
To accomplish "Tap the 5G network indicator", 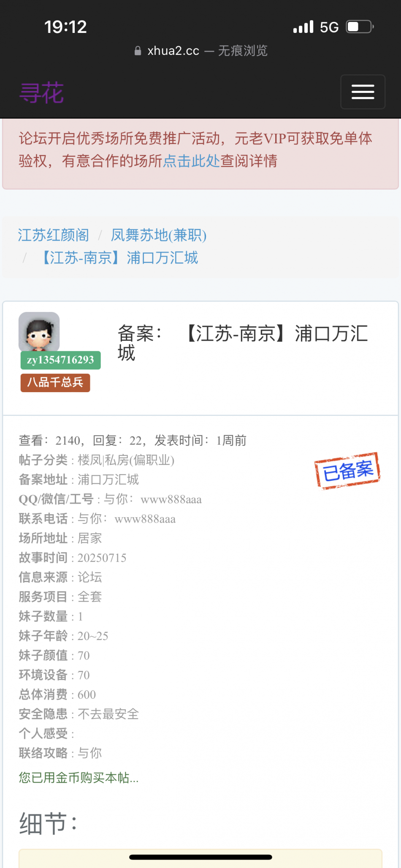I will coord(329,27).
